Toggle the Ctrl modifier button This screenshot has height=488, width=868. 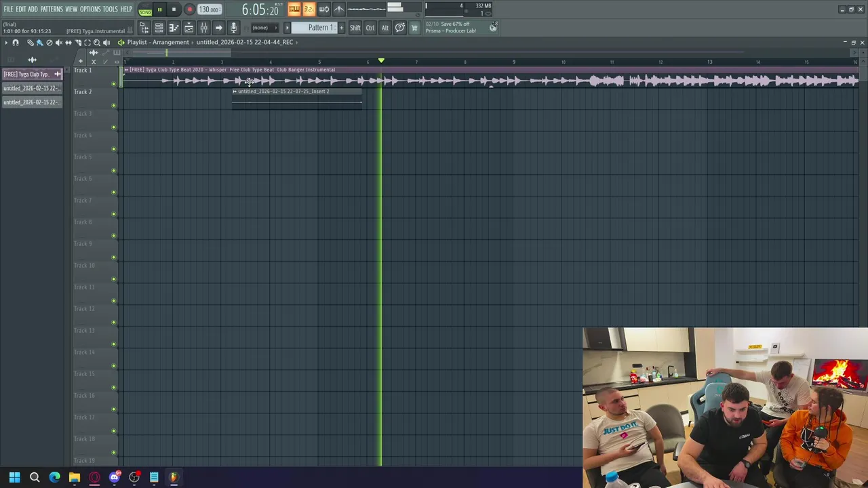pos(370,28)
